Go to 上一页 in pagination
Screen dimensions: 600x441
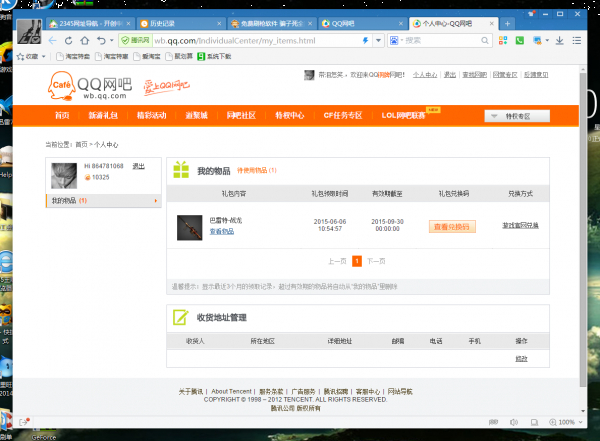pos(337,261)
